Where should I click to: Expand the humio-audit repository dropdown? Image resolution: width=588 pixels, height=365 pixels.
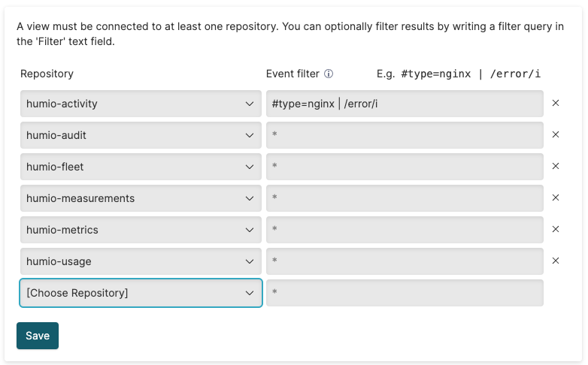[x=141, y=135]
